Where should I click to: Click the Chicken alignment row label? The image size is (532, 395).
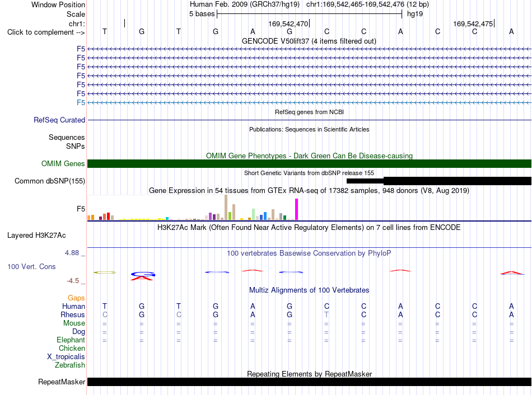[x=72, y=349]
